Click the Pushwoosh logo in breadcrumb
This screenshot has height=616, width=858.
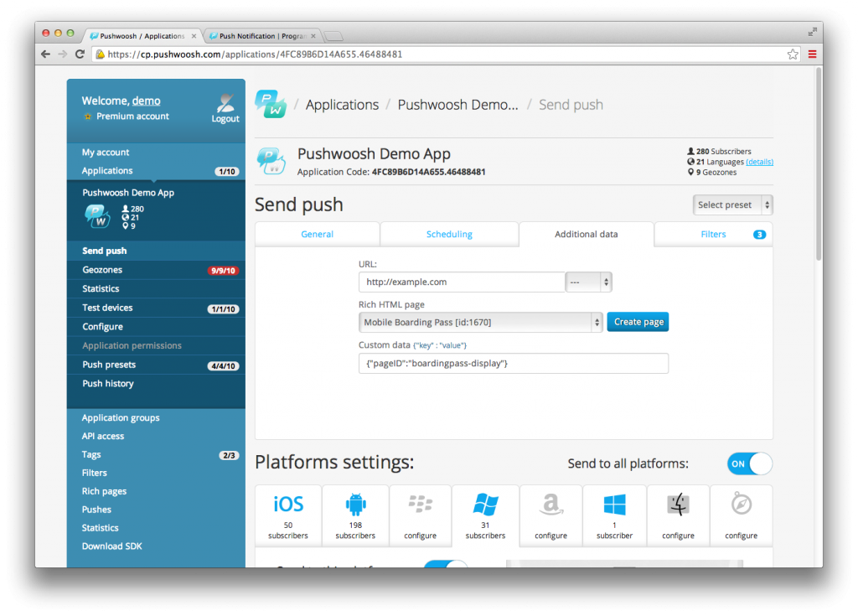pyautogui.click(x=271, y=104)
